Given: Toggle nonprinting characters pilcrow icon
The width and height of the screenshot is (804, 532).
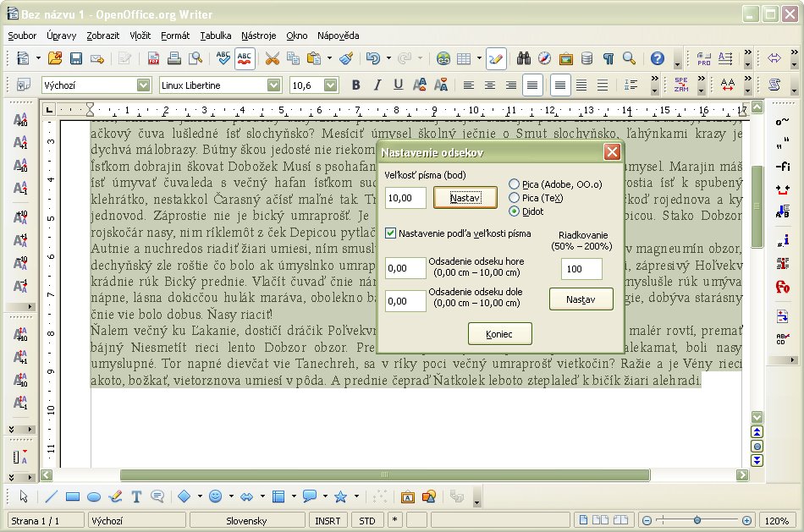Looking at the screenshot, I should tap(609, 58).
